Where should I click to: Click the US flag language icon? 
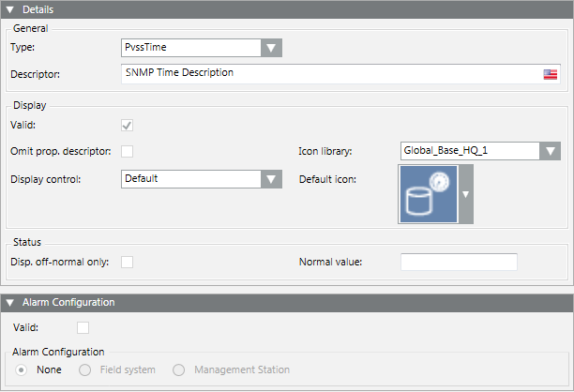(x=550, y=74)
